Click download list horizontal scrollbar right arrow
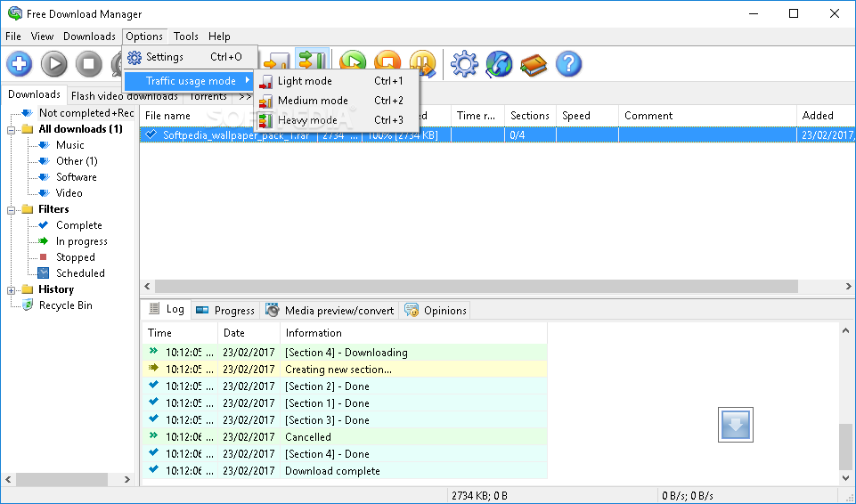The image size is (856, 504). pos(848,286)
